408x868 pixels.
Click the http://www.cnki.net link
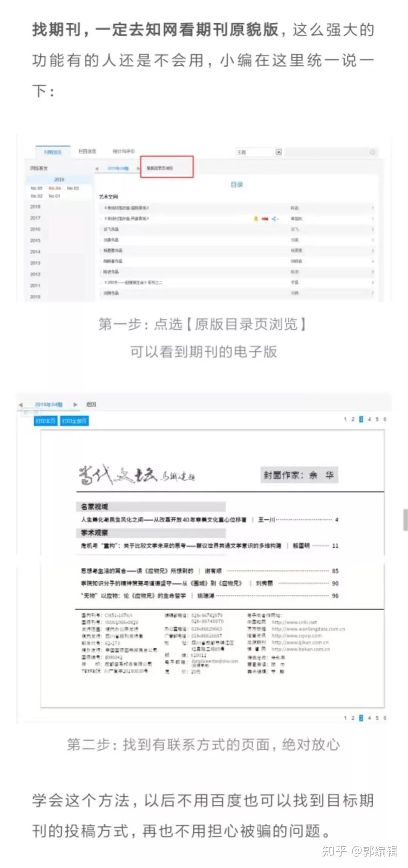tap(294, 622)
